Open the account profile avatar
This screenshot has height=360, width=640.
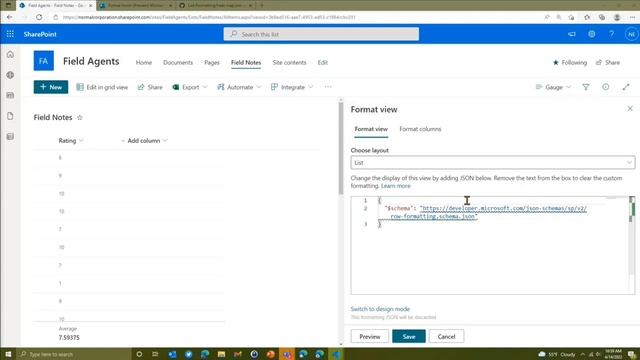631,34
